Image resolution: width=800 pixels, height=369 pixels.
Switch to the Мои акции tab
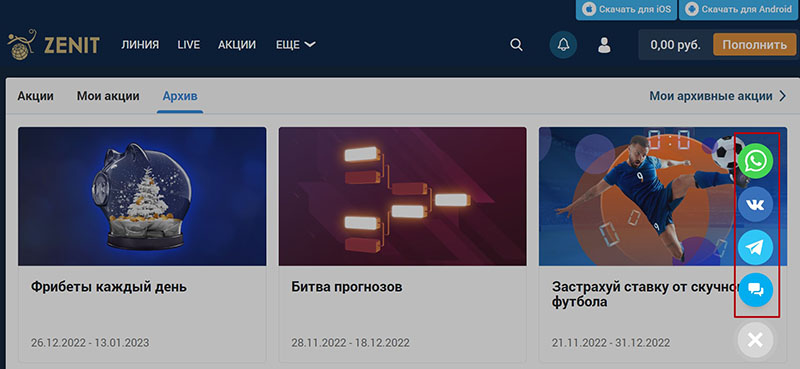108,96
